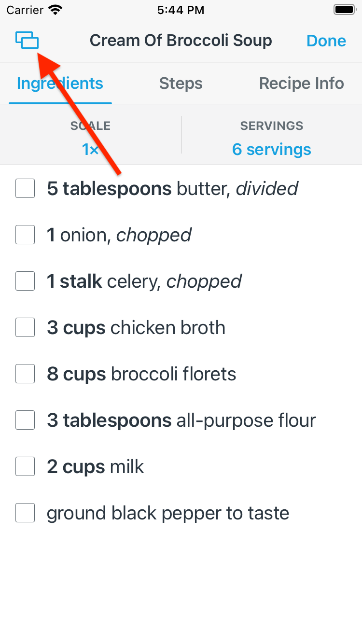Image resolution: width=362 pixels, height=644 pixels.
Task: Check off the butter ingredient
Action: (x=25, y=188)
